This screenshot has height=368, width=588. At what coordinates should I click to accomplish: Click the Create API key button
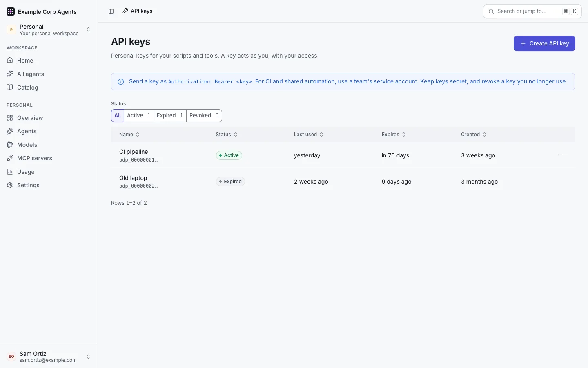[x=544, y=43]
